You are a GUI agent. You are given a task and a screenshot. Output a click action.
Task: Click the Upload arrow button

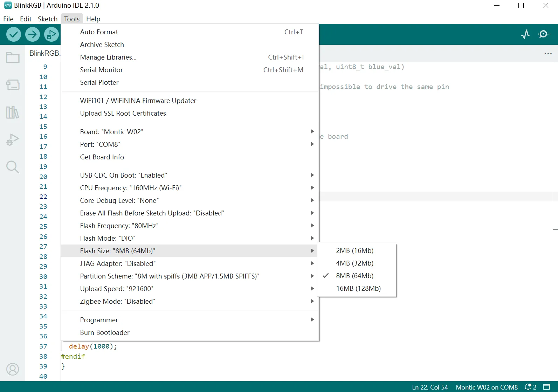(x=33, y=34)
